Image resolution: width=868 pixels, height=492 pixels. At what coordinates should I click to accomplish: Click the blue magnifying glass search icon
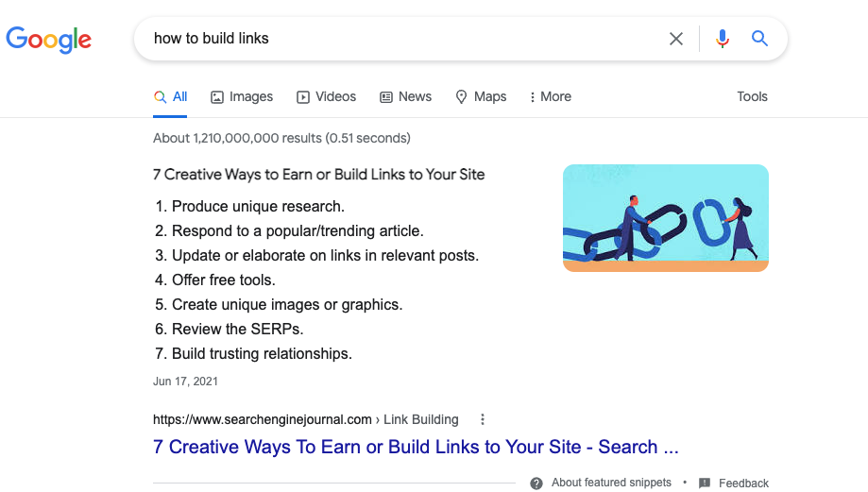pos(759,38)
